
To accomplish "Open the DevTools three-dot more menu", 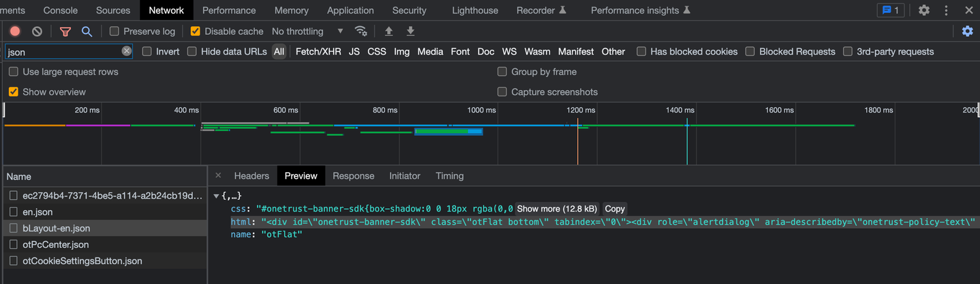I will pos(947,10).
